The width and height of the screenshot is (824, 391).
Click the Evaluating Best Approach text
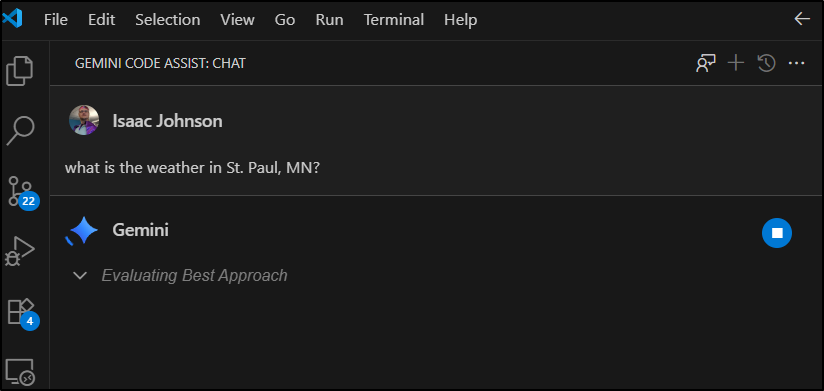pyautogui.click(x=194, y=275)
